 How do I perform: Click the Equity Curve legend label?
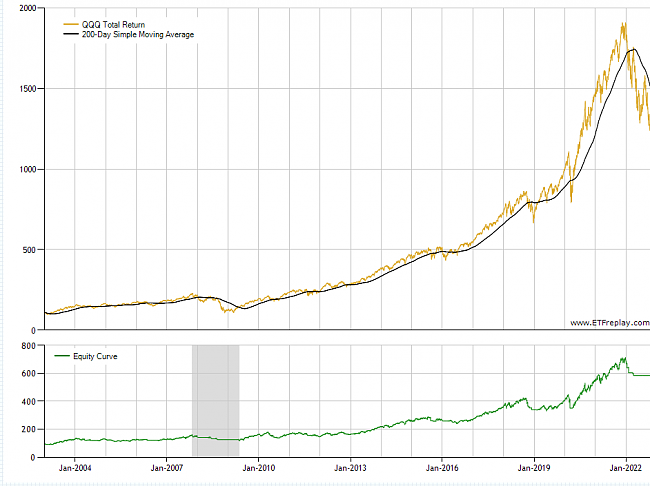click(x=95, y=356)
